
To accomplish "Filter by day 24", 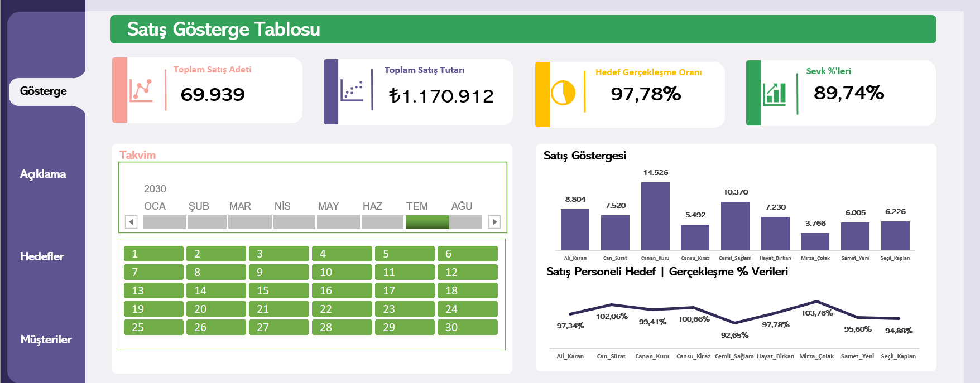I will tap(467, 309).
